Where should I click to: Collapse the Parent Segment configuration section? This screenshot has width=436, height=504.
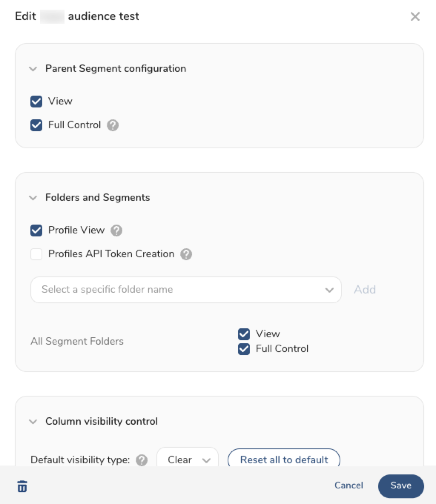tap(33, 69)
